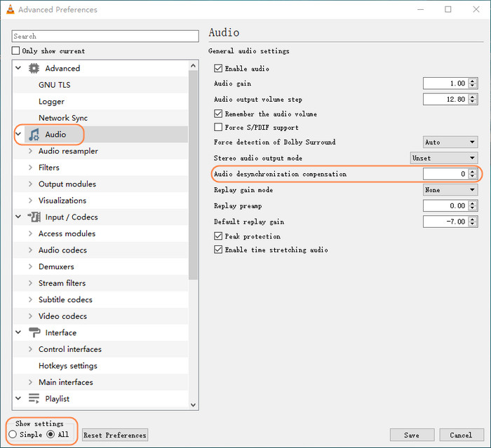Collapse the Interface section

18,332
